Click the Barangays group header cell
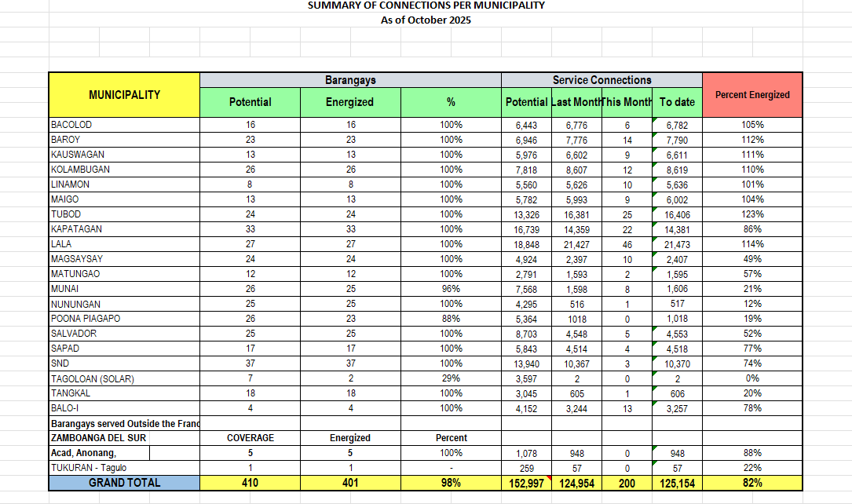Screen dimensions: 852x504 pyautogui.click(x=350, y=80)
